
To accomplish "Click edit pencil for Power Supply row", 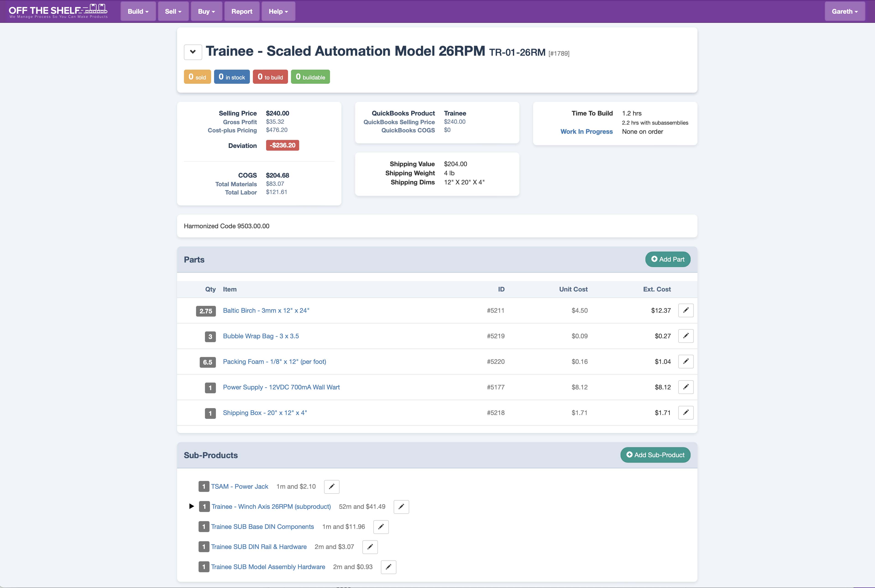I will point(686,387).
